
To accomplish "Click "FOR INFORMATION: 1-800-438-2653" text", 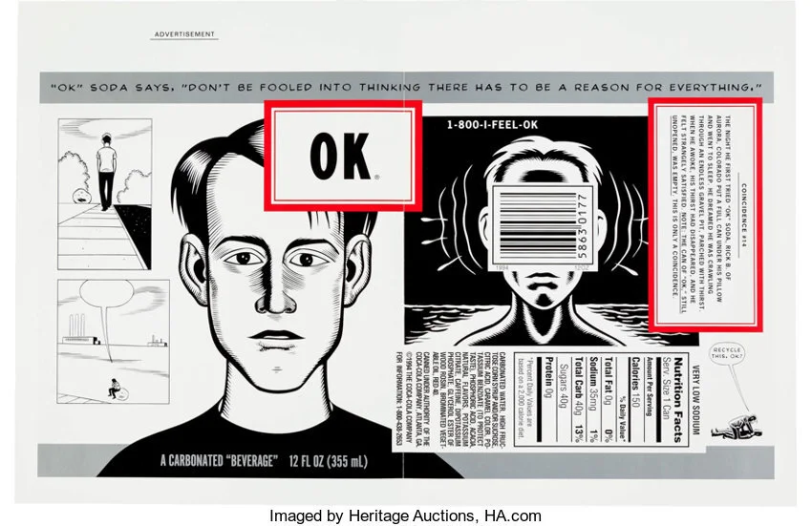I will pyautogui.click(x=398, y=398).
